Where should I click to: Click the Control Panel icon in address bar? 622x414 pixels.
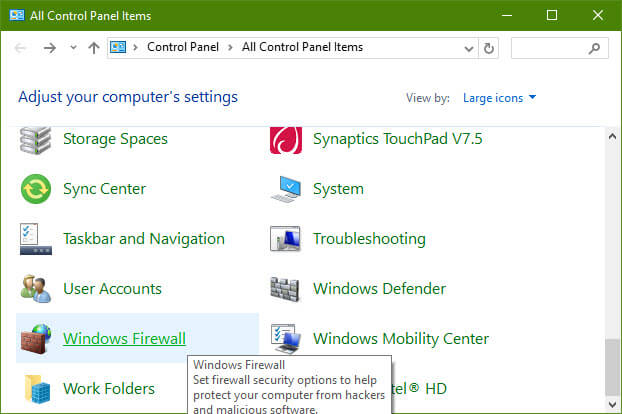[118, 47]
